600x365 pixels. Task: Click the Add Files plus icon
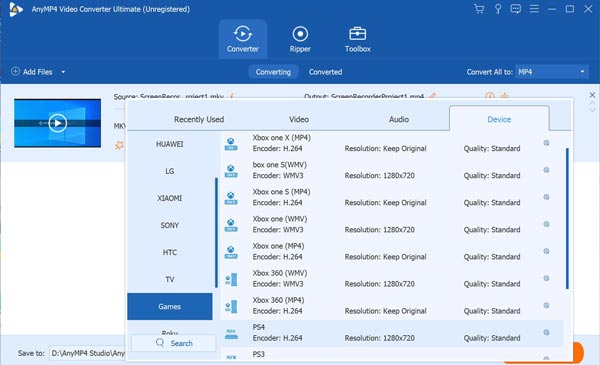[x=15, y=72]
